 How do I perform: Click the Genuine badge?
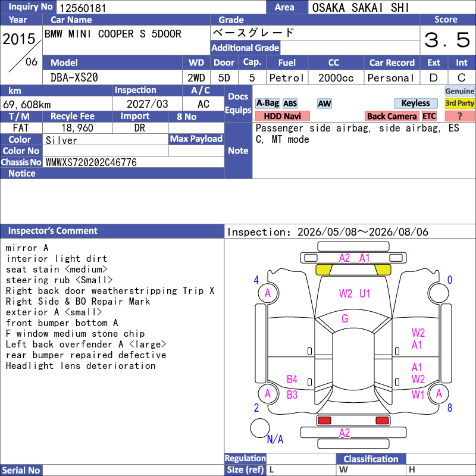coord(459,91)
